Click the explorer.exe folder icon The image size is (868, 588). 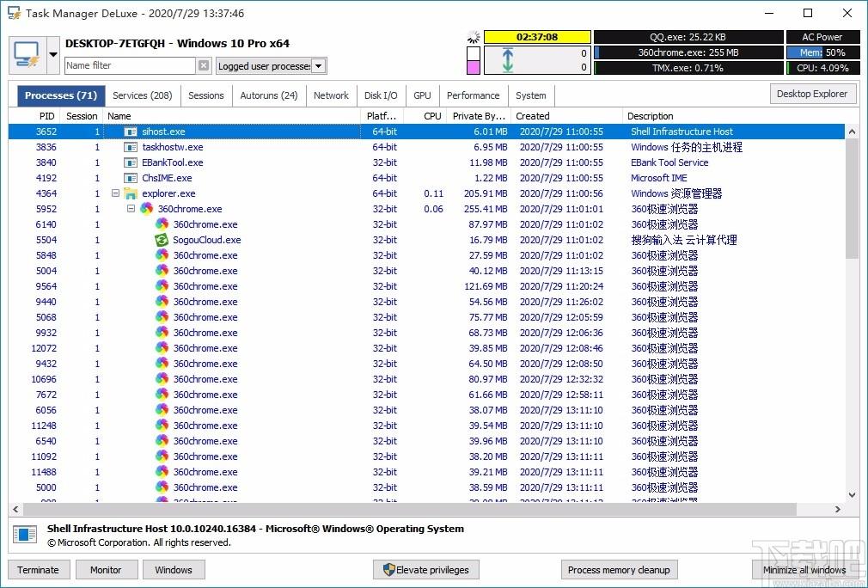click(x=131, y=193)
